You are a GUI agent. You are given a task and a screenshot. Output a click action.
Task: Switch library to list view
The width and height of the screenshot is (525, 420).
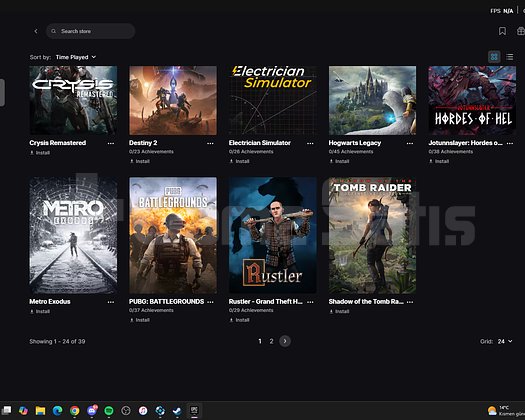pos(510,57)
